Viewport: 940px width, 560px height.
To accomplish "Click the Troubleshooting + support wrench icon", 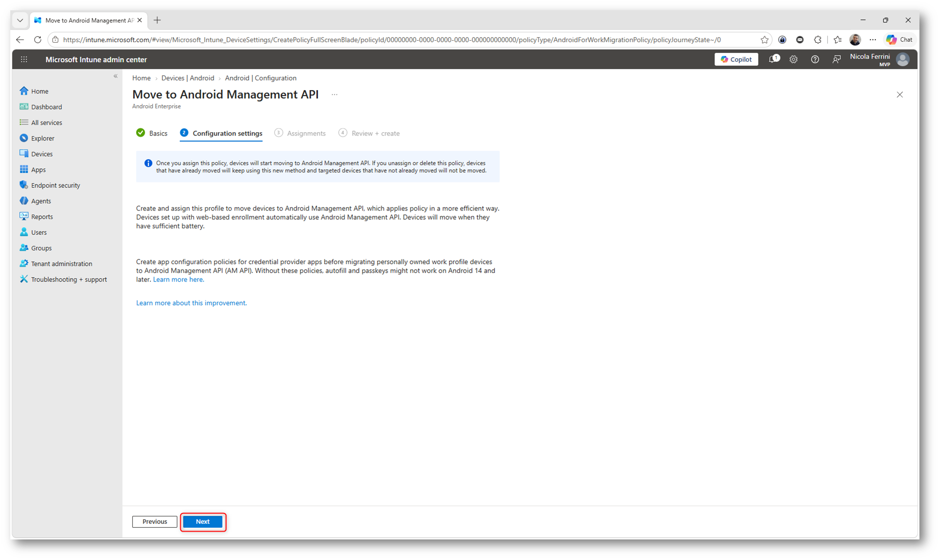I will pos(24,279).
